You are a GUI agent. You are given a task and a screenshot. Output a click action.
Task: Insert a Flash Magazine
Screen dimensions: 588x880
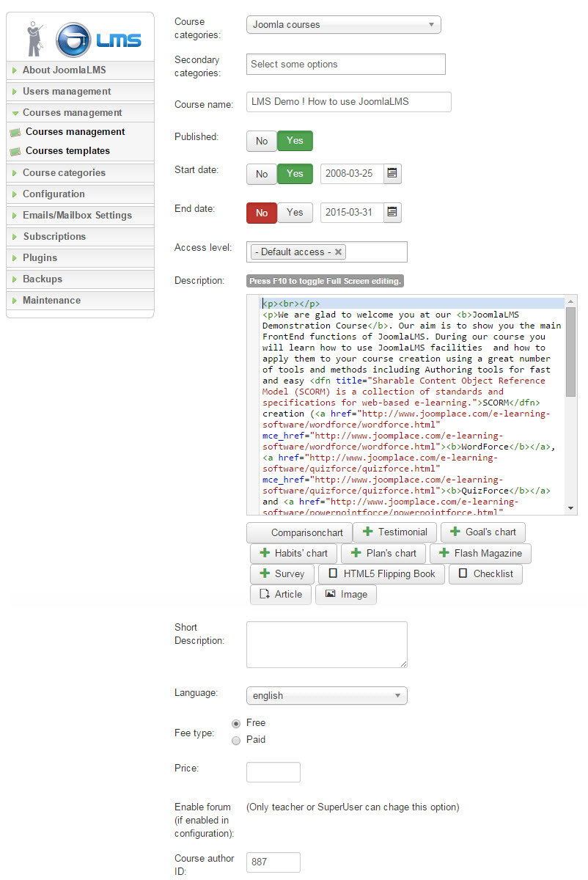pos(480,553)
